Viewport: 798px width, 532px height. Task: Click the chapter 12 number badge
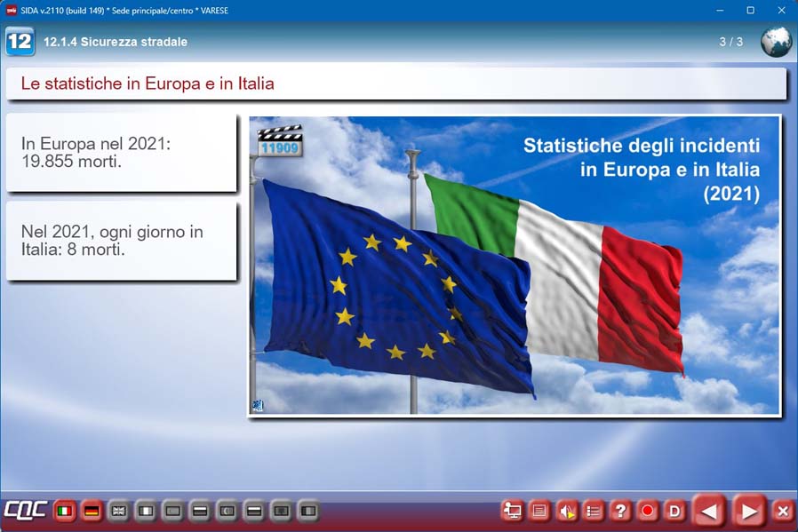[20, 42]
